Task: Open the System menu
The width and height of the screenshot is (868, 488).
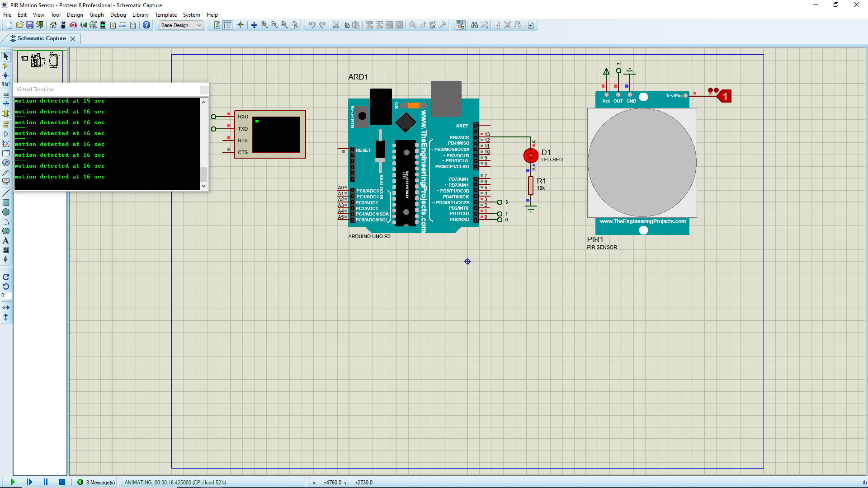Action: pos(191,15)
